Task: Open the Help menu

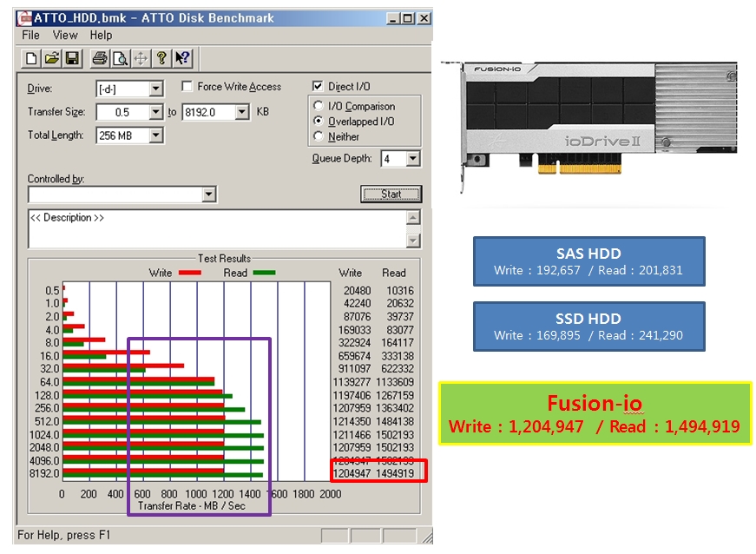Action: [101, 36]
